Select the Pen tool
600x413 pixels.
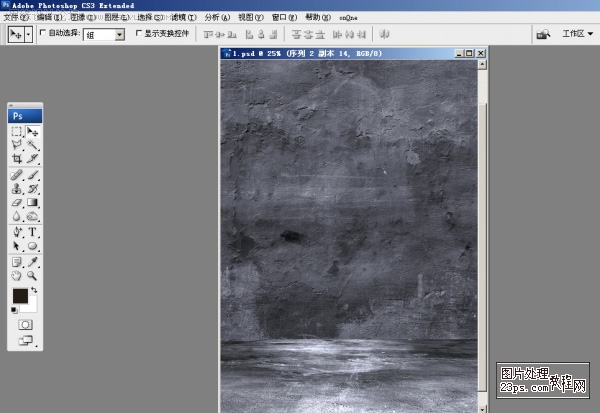(x=16, y=232)
